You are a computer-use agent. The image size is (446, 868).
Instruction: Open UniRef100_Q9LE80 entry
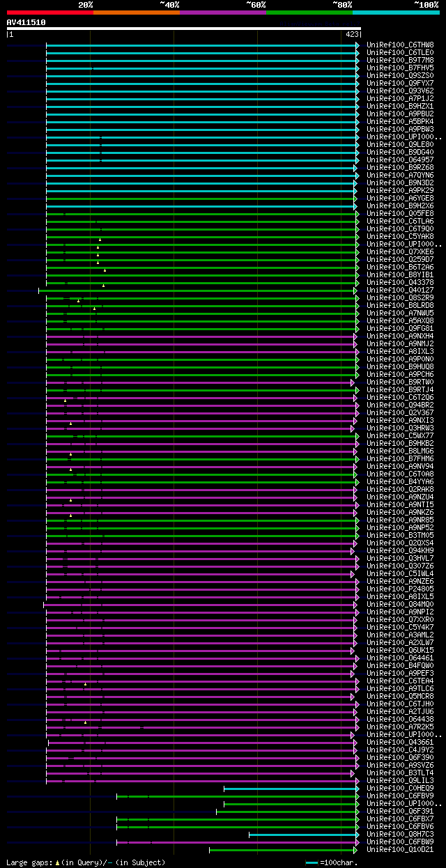400,144
